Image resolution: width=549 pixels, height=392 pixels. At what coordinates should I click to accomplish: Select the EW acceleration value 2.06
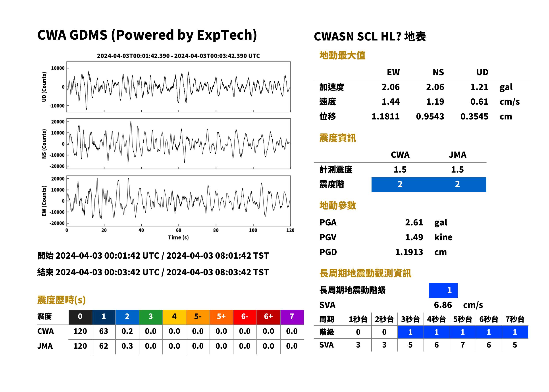pos(390,87)
